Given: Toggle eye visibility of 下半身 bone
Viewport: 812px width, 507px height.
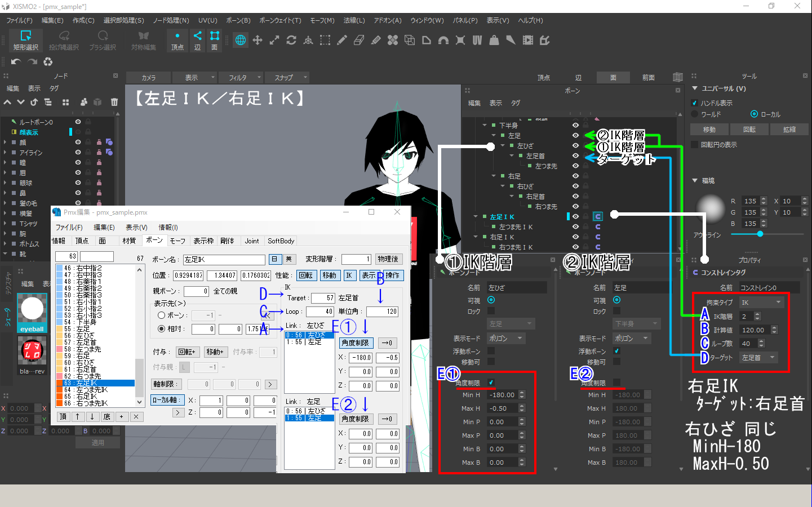Looking at the screenshot, I should click(x=575, y=125).
